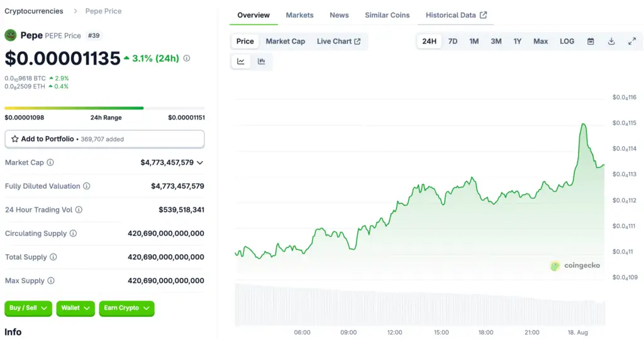The height and width of the screenshot is (339, 644).
Task: Click the 369,707 added text
Action: coord(103,139)
